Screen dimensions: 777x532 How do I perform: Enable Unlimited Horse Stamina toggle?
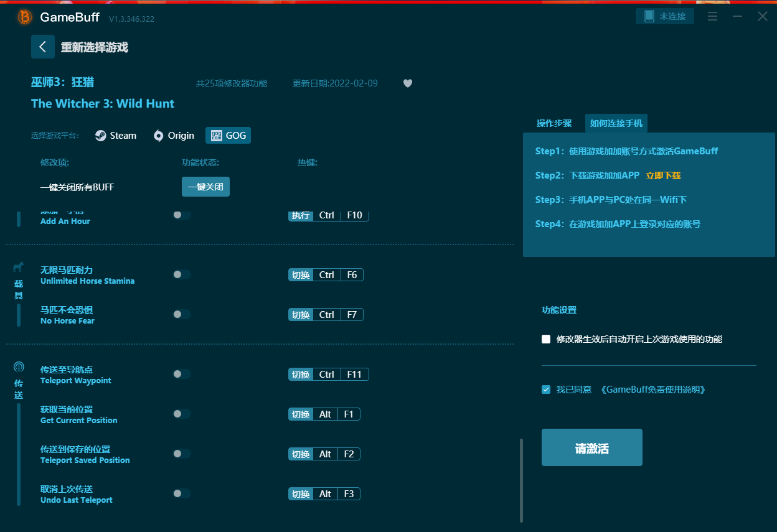[182, 274]
